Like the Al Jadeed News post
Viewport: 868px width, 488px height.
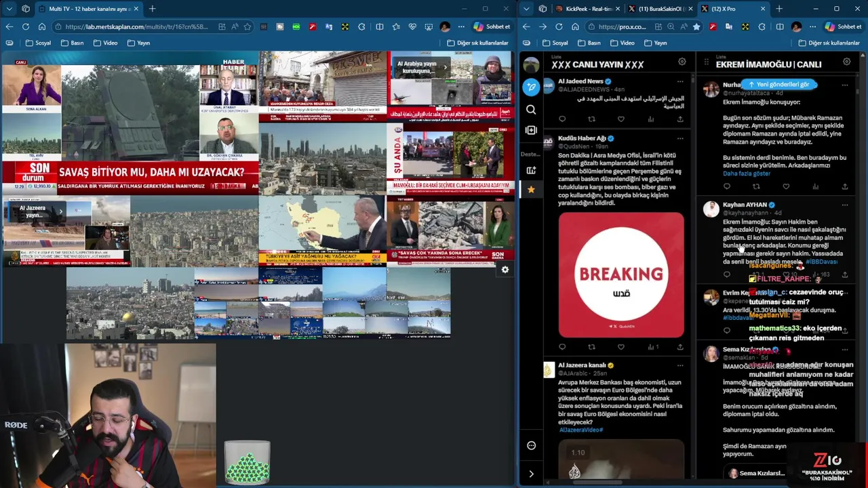(620, 119)
